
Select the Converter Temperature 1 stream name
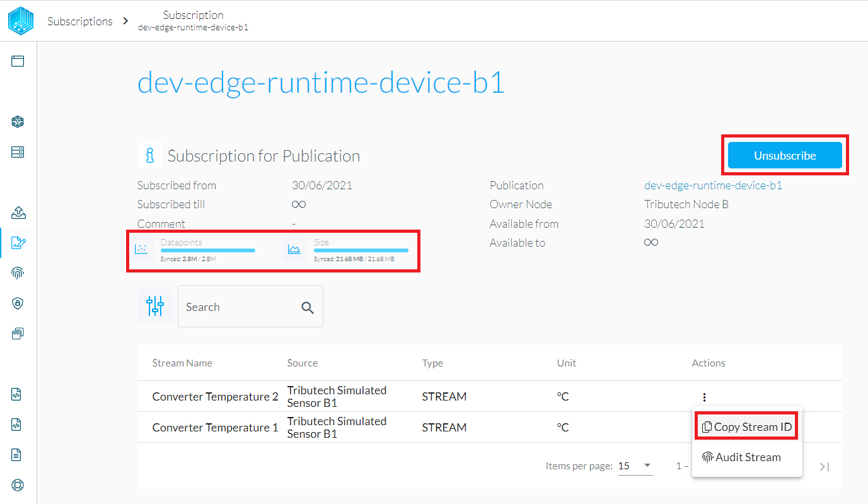[x=216, y=427]
